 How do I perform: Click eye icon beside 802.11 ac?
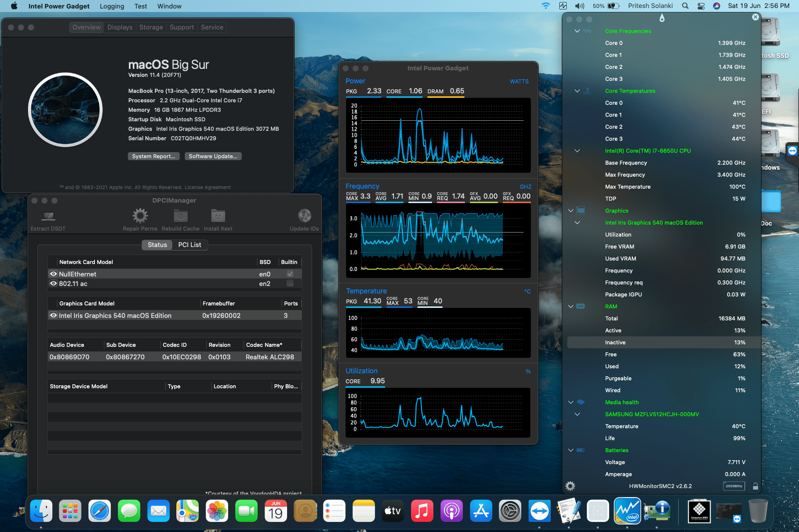tap(53, 283)
